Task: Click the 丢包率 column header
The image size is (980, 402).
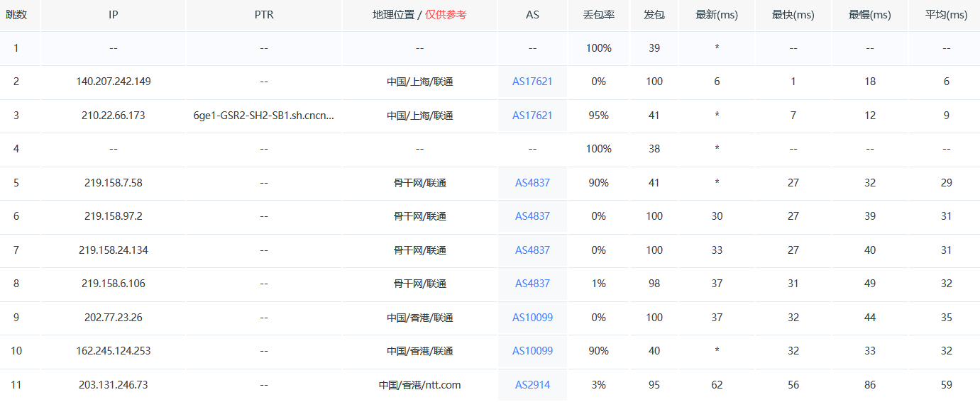Action: pos(598,15)
